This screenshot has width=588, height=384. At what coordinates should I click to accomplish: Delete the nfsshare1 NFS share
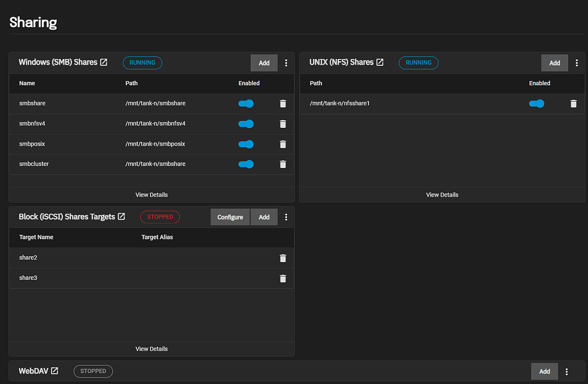tap(573, 104)
